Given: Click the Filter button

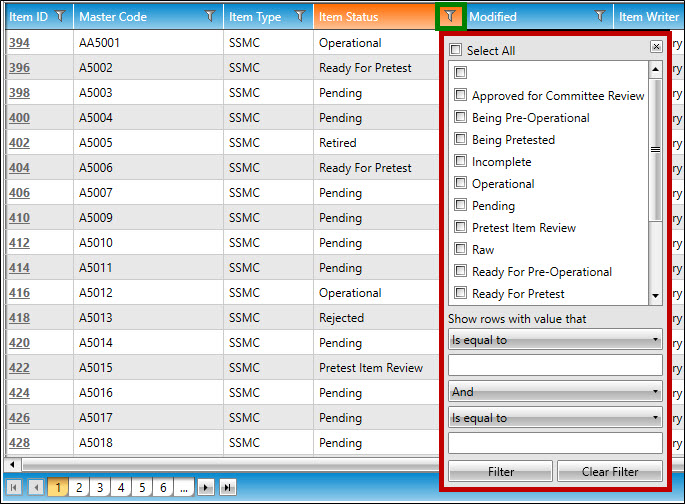Looking at the screenshot, I should [x=500, y=472].
